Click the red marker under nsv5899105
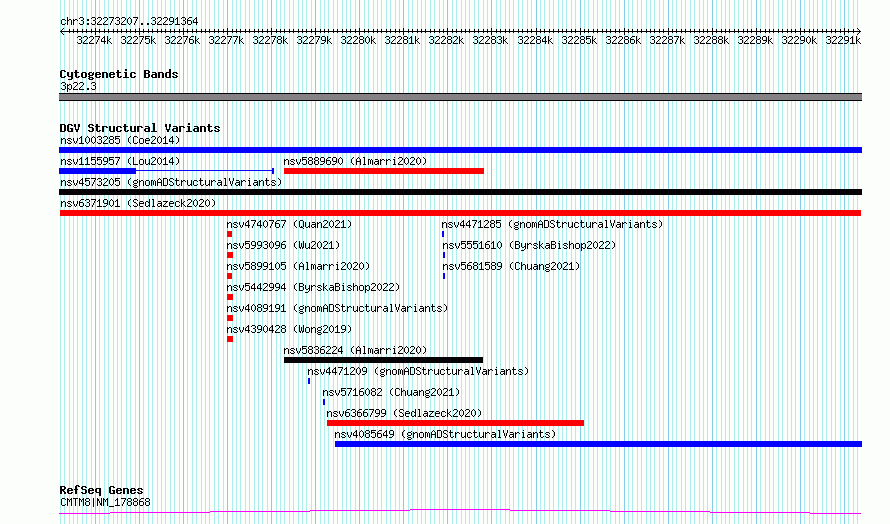 point(229,276)
